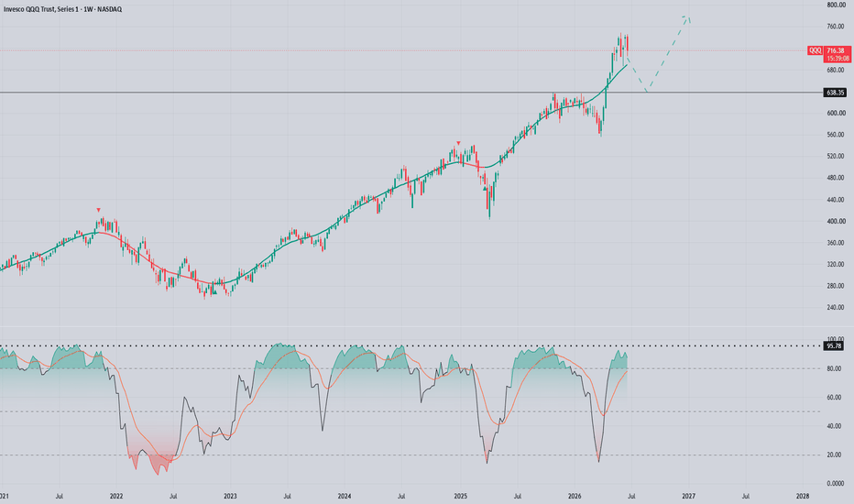Click the 2028 label on the time axis
This screenshot has width=854, height=504.
point(803,497)
